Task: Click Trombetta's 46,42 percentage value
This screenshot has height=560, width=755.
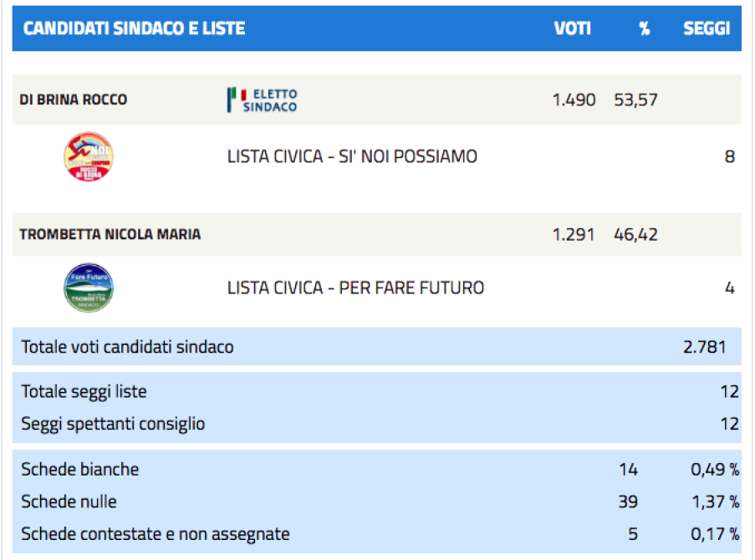Action: [x=635, y=235]
